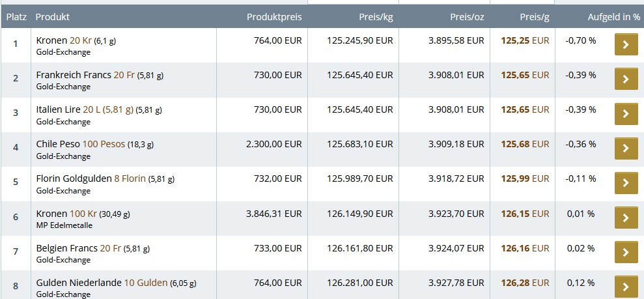The image size is (644, 299).
Task: Click the Preis/kg column header
Action: [x=376, y=16]
